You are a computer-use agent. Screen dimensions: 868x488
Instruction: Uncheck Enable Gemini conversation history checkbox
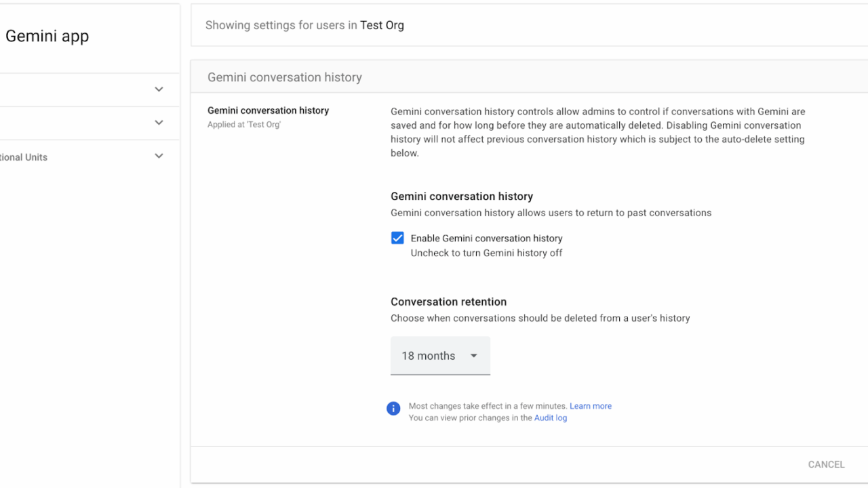[397, 238]
